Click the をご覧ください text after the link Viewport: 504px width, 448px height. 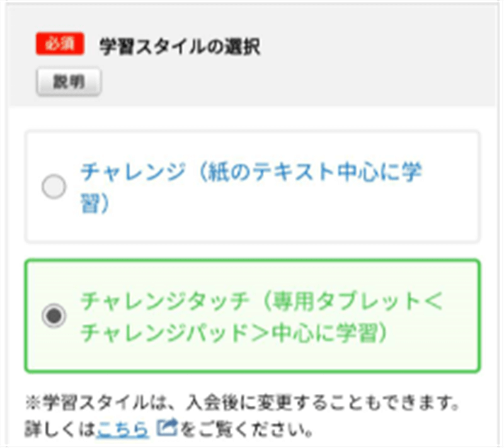[x=246, y=428]
